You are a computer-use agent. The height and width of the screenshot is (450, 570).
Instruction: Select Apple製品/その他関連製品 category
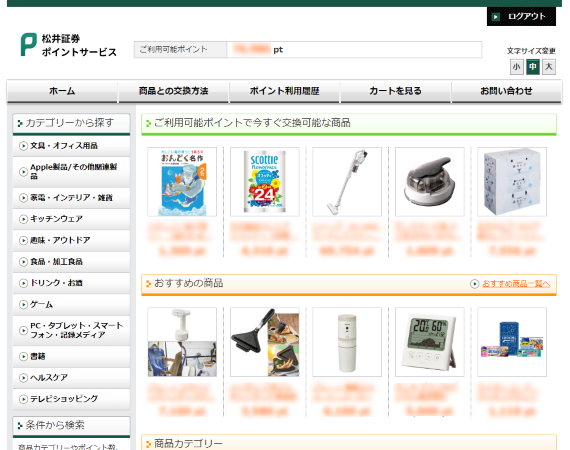click(71, 172)
